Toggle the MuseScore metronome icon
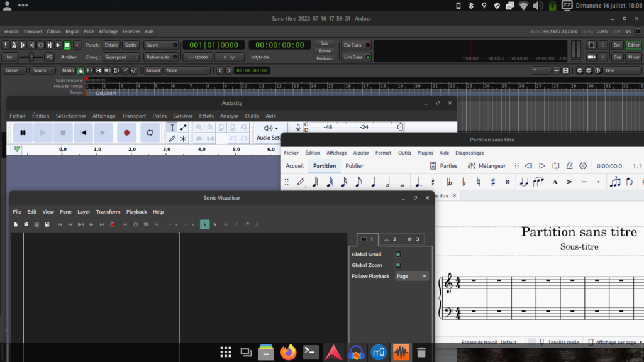 pyautogui.click(x=569, y=166)
